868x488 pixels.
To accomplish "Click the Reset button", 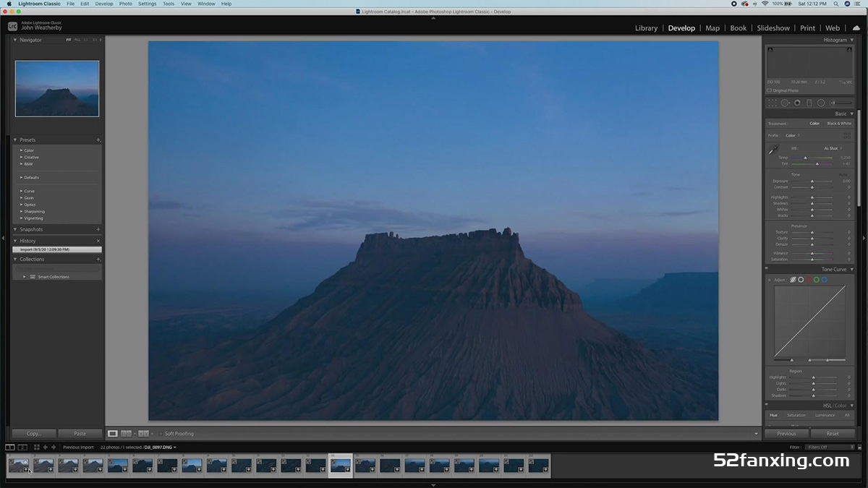I will click(x=833, y=434).
